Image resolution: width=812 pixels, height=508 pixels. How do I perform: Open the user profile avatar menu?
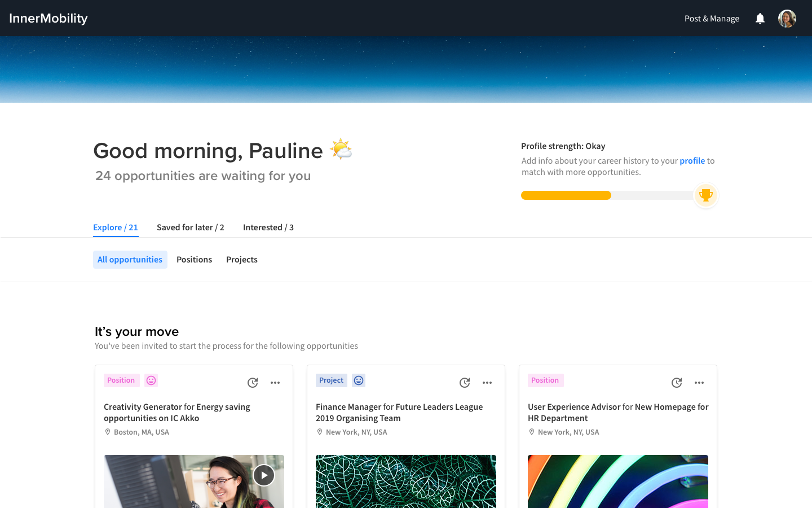(787, 19)
